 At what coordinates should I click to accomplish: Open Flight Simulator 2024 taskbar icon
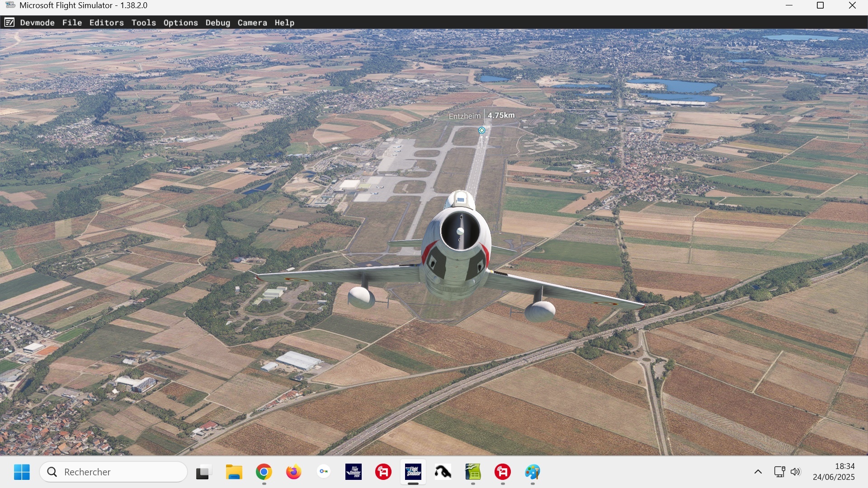point(353,472)
